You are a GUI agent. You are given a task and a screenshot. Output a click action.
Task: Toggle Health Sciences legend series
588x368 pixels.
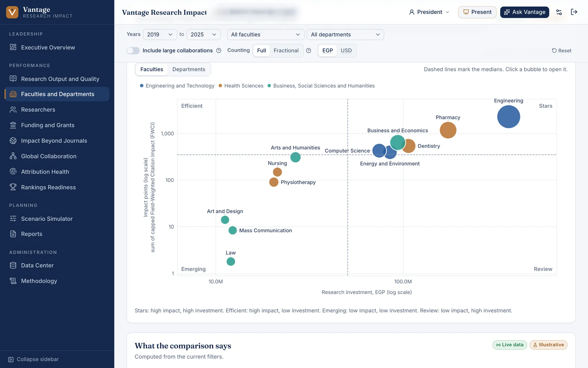241,86
